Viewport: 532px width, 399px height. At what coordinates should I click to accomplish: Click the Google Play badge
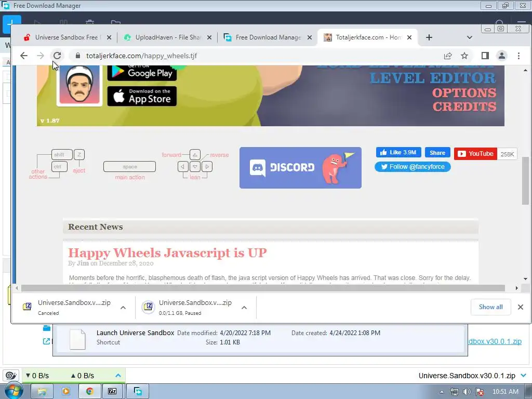tap(142, 73)
